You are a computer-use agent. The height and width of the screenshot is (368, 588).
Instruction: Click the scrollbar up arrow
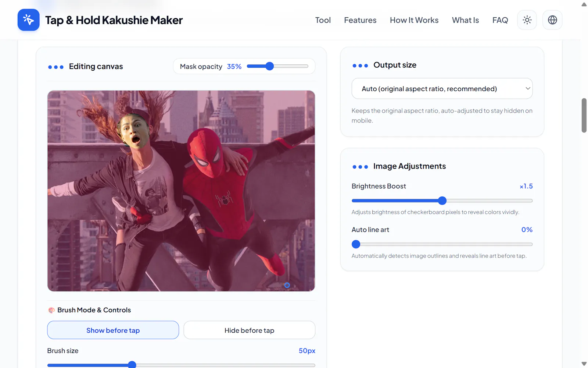[584, 4]
